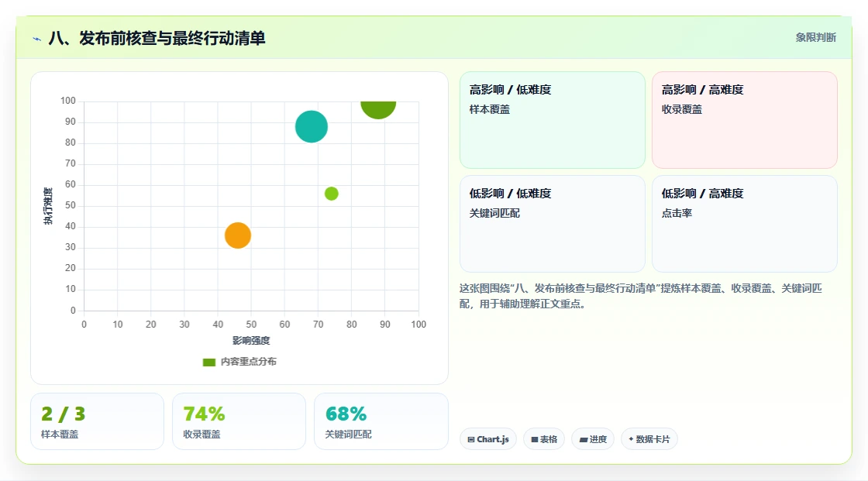This screenshot has width=868, height=481.
Task: Click the 数据卡片 tag chip
Action: (x=649, y=439)
